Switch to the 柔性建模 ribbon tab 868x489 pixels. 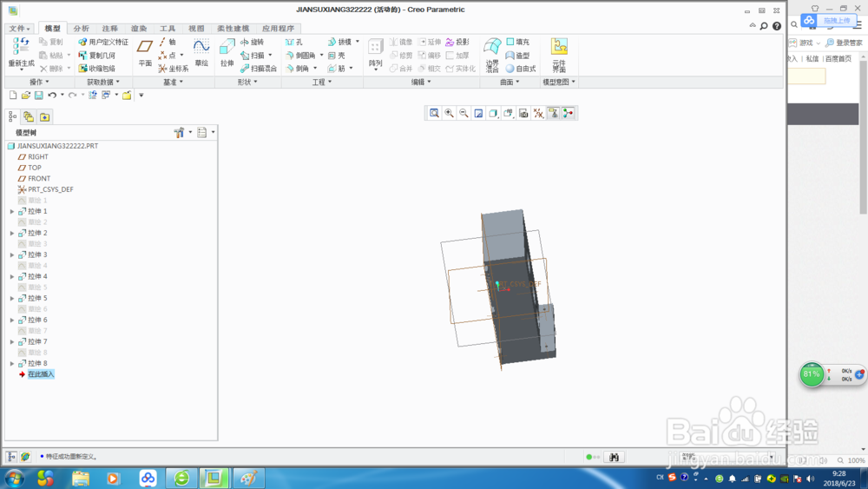click(233, 29)
